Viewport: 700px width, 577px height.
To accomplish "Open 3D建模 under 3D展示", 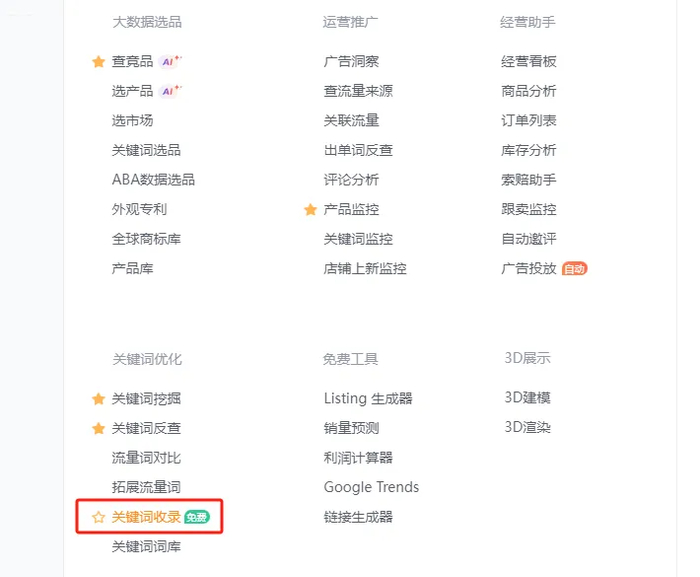I will pyautogui.click(x=527, y=397).
